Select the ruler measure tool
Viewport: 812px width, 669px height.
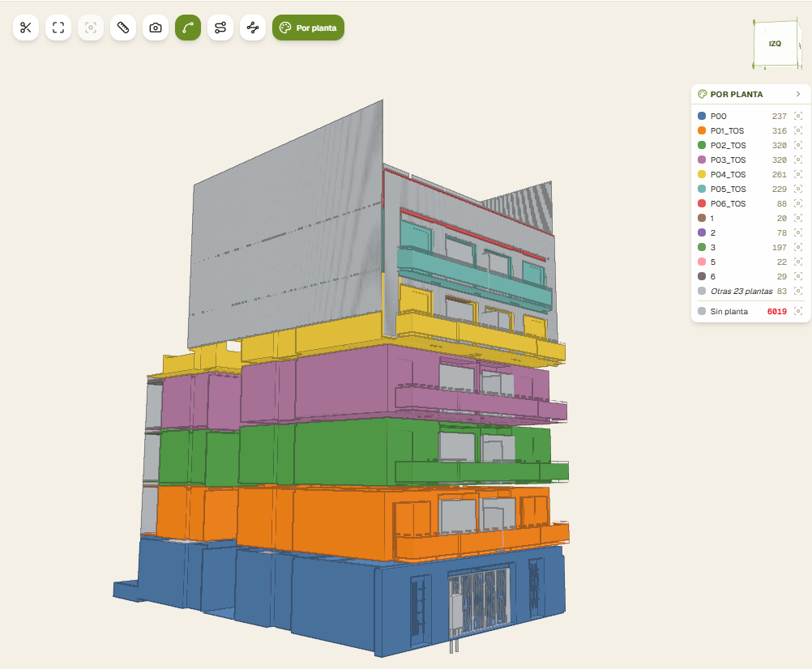point(122,28)
